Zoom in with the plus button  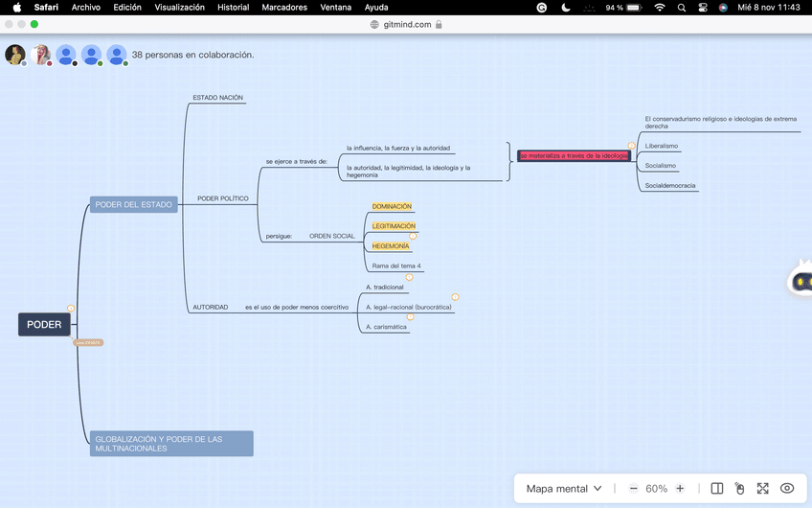[680, 489]
